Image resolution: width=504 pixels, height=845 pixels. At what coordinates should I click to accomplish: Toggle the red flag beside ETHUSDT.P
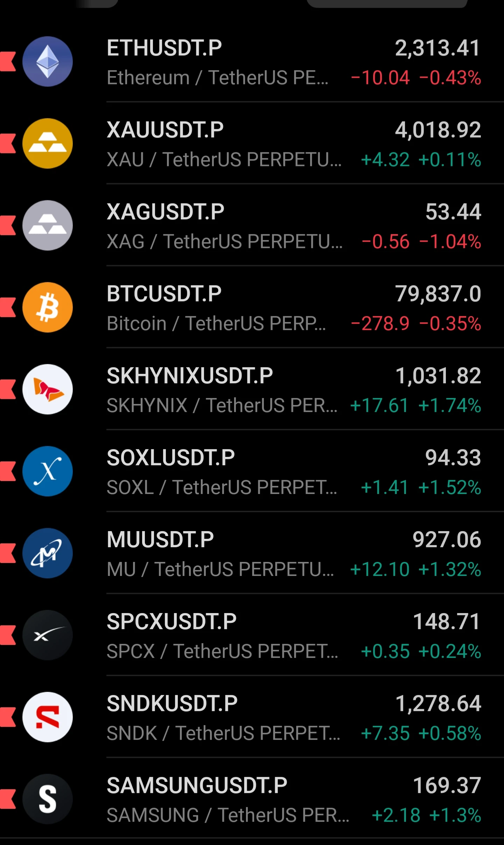pos(8,62)
